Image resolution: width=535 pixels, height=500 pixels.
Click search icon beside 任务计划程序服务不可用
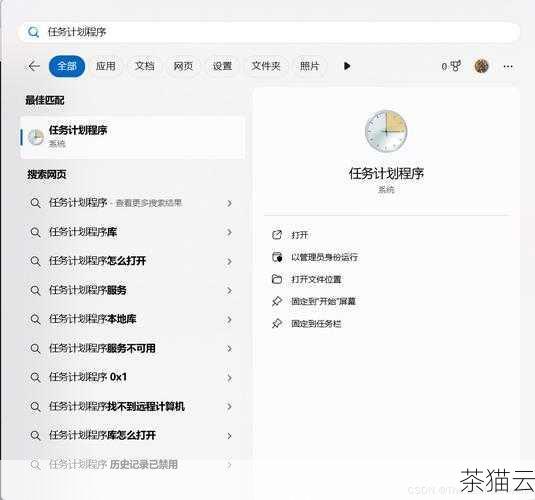pyautogui.click(x=35, y=348)
